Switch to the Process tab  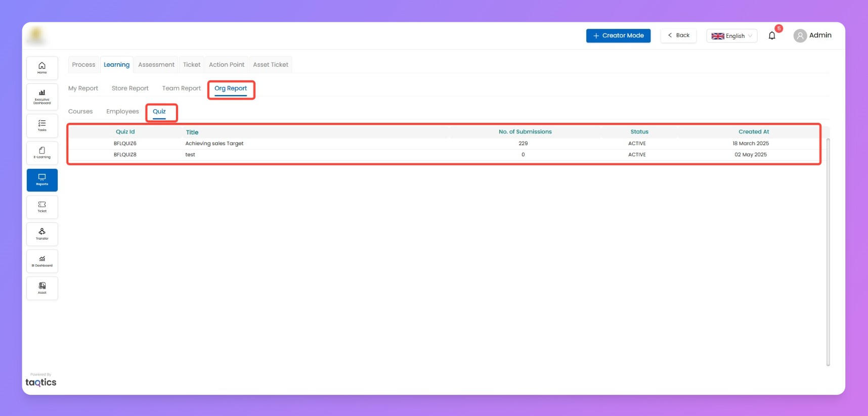click(83, 65)
